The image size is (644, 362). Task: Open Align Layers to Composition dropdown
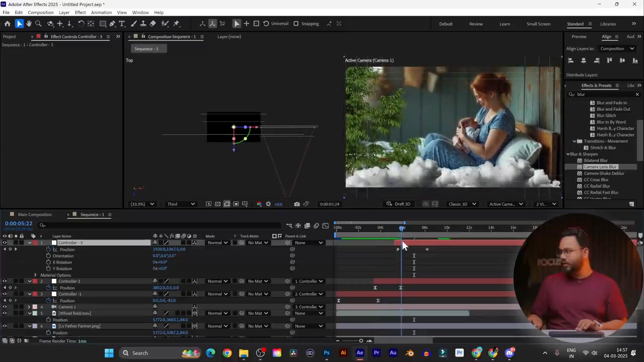coord(617,49)
